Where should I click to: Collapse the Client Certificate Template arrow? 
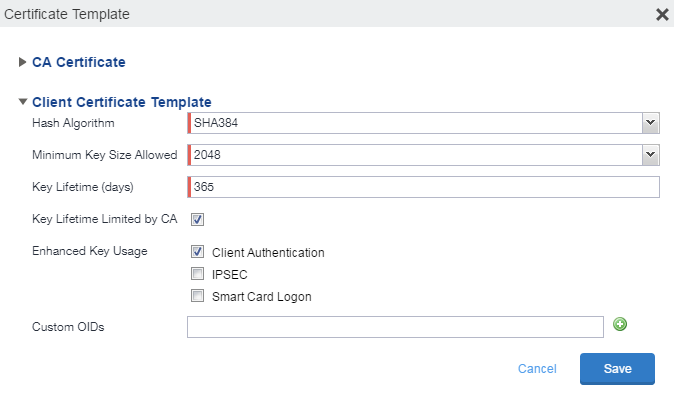pos(23,102)
